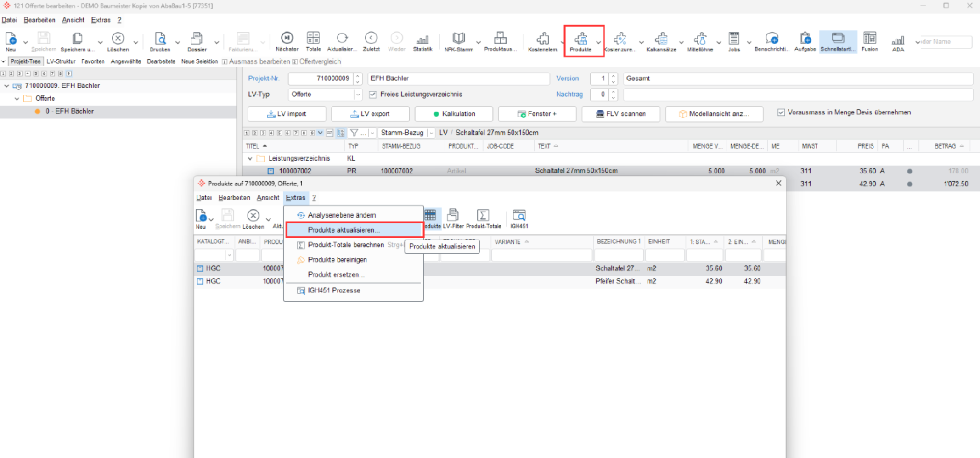Select Produkte aktualisieren menu entry

pos(354,230)
